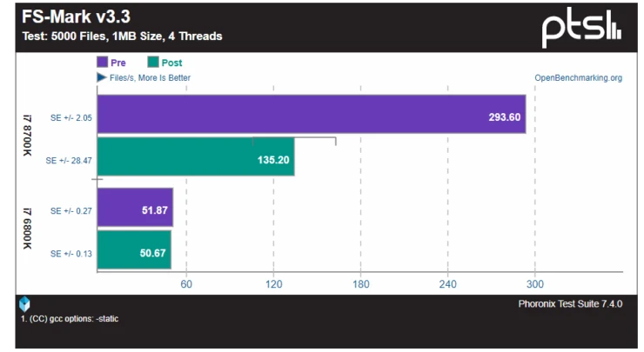
Task: Click the test description subtitle text
Action: 122,37
